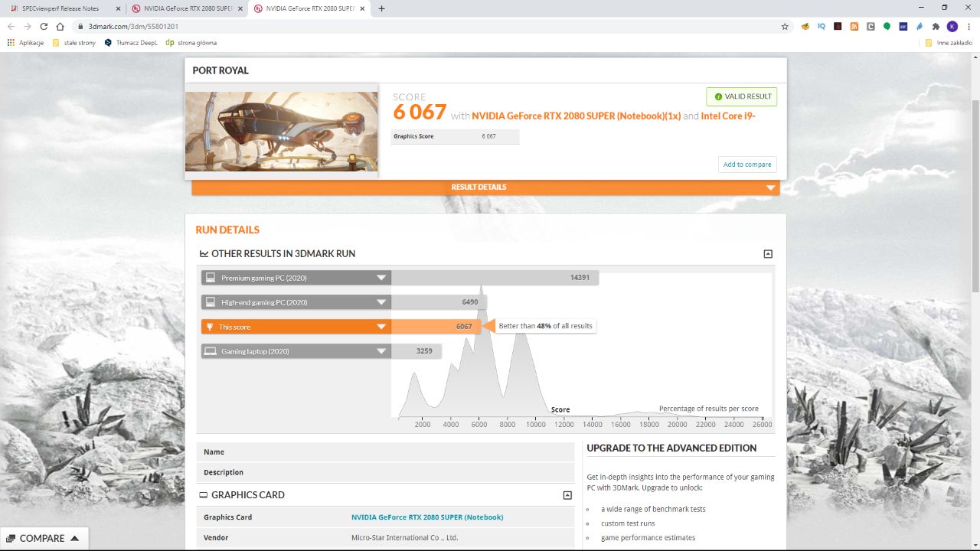Viewport: 980px width, 551px height.
Task: Open the stałe strony bookmark folder
Action: (x=74, y=43)
